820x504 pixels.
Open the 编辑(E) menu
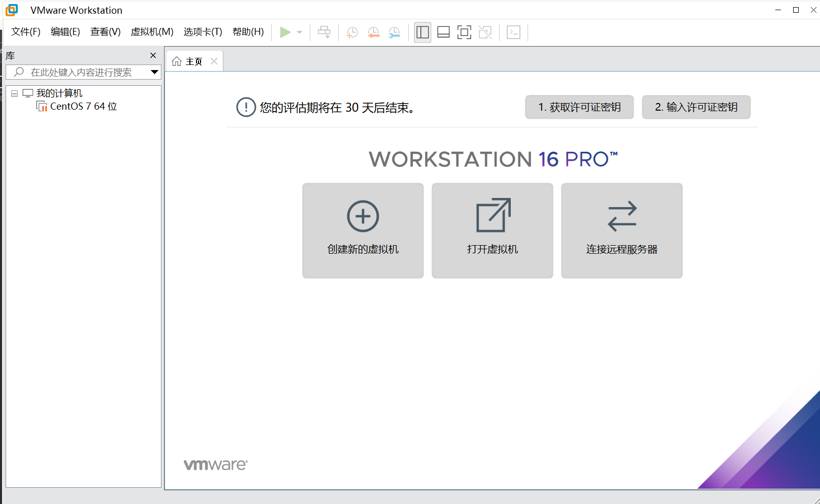[65, 32]
